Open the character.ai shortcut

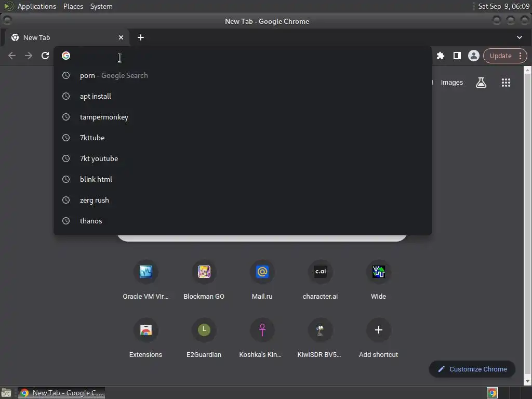320,280
